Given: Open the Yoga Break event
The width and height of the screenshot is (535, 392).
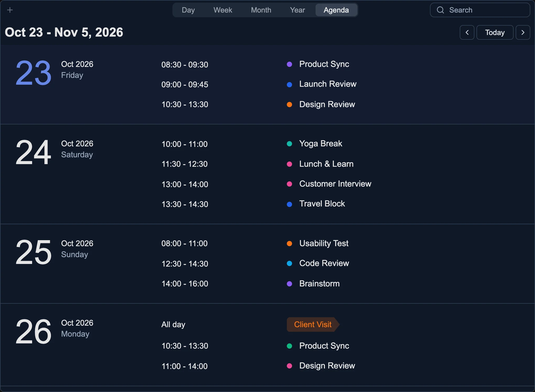Looking at the screenshot, I should point(321,144).
